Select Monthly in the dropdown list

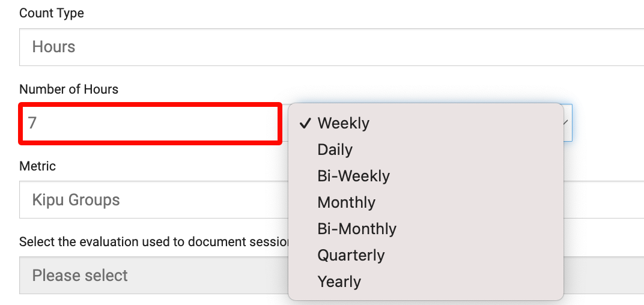point(346,202)
